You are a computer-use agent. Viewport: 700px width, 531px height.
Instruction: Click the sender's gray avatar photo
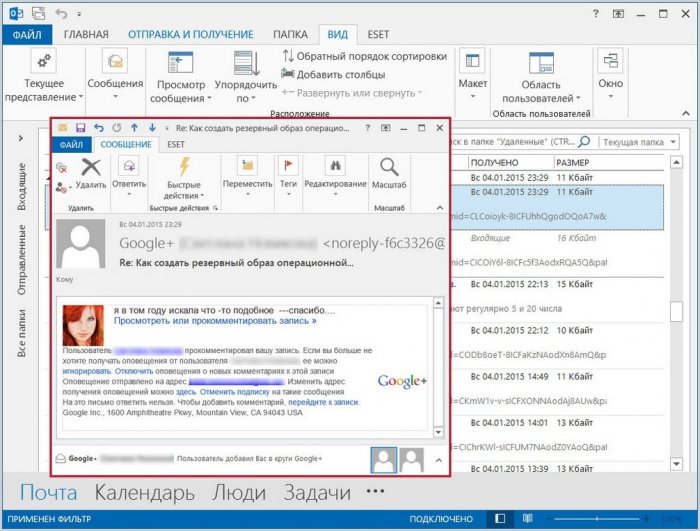coord(81,243)
